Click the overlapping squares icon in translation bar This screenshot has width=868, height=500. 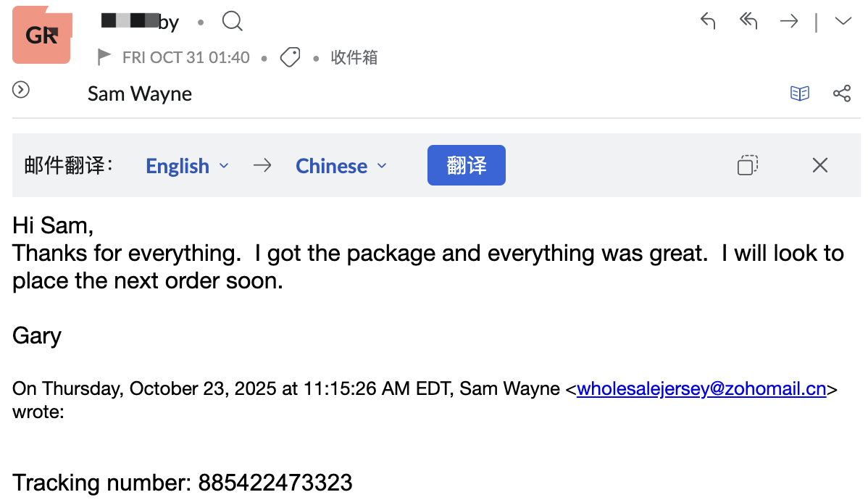pos(747,165)
